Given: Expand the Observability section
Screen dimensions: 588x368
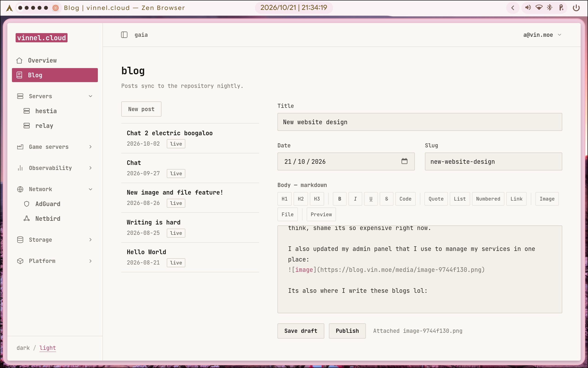Looking at the screenshot, I should point(90,168).
